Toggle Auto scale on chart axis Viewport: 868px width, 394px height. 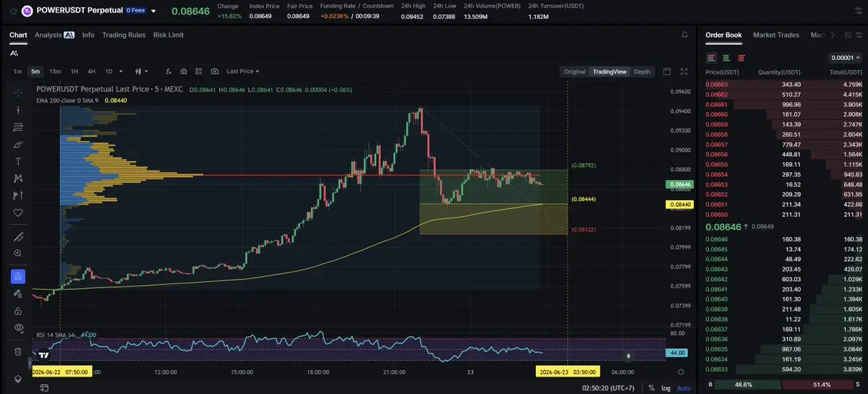coord(684,388)
